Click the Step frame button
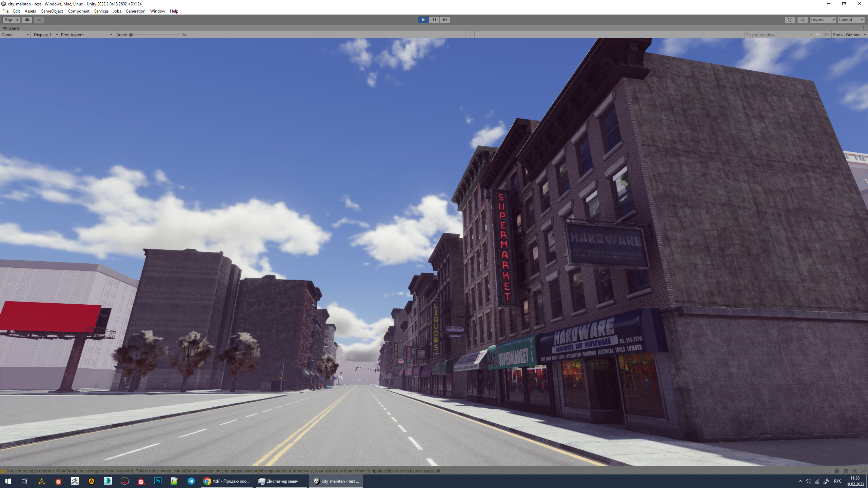The width and height of the screenshot is (868, 488). (x=445, y=20)
